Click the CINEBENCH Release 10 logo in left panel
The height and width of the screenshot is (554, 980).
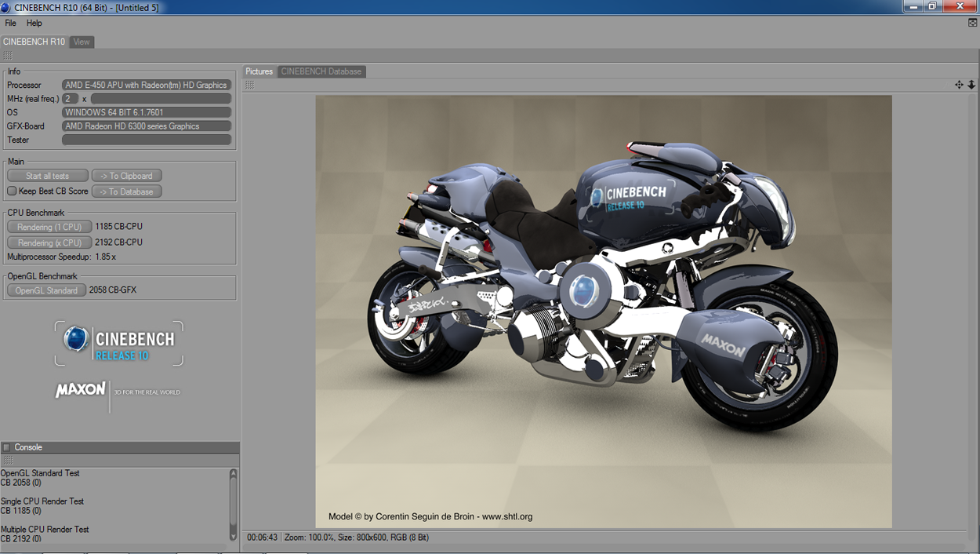(x=119, y=344)
